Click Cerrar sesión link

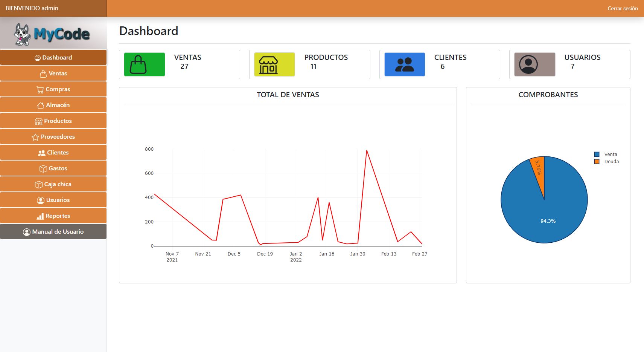[622, 8]
